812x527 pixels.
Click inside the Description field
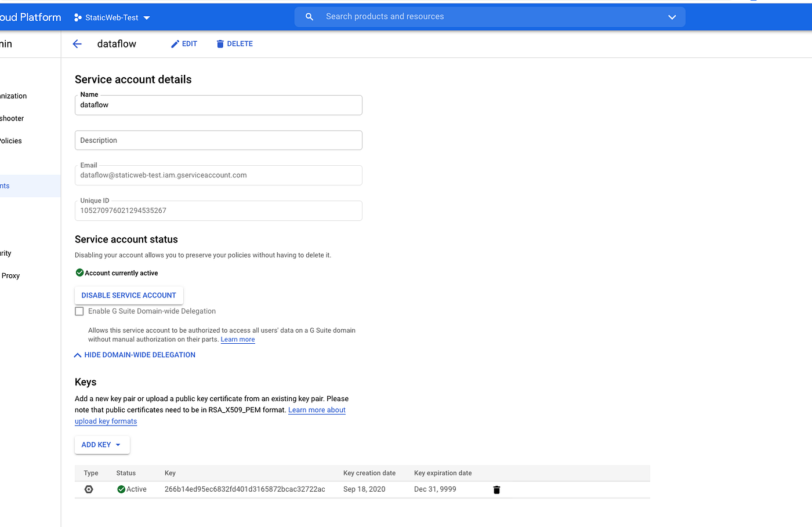218,140
